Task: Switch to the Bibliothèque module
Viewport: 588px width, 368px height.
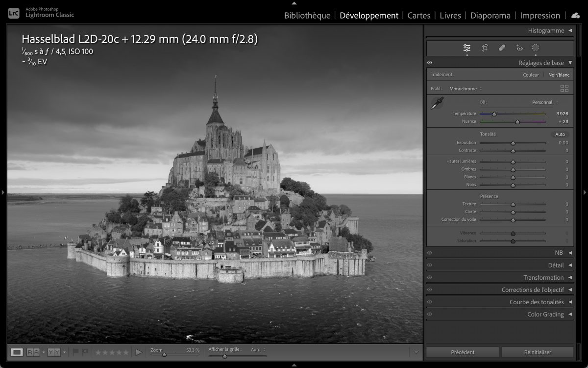Action: [x=307, y=16]
